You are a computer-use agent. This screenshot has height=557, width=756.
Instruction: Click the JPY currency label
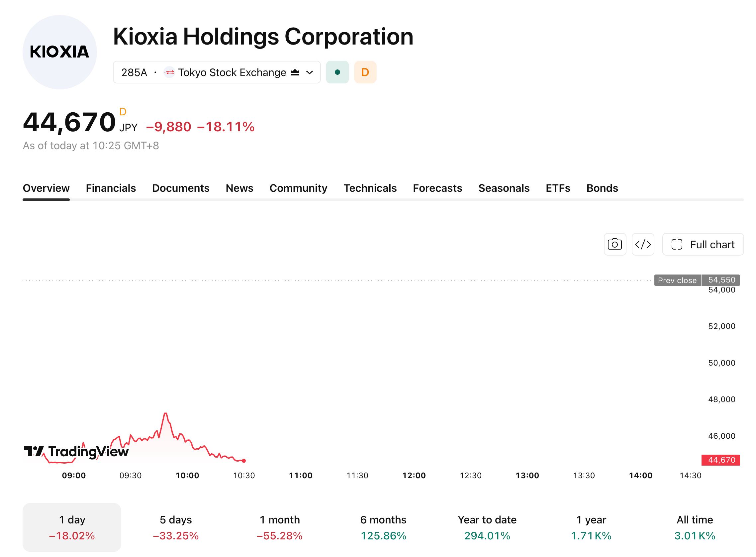point(128,128)
